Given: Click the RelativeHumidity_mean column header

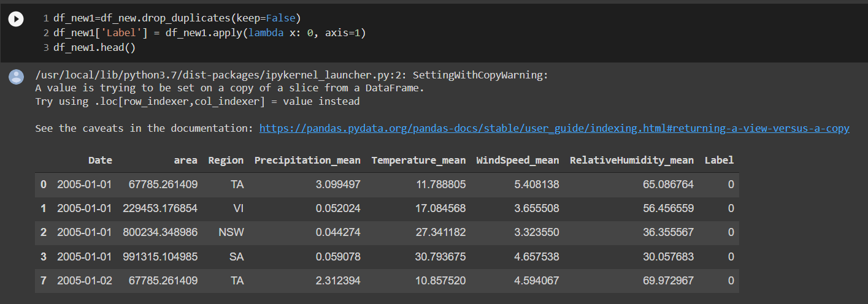Looking at the screenshot, I should coord(632,161).
